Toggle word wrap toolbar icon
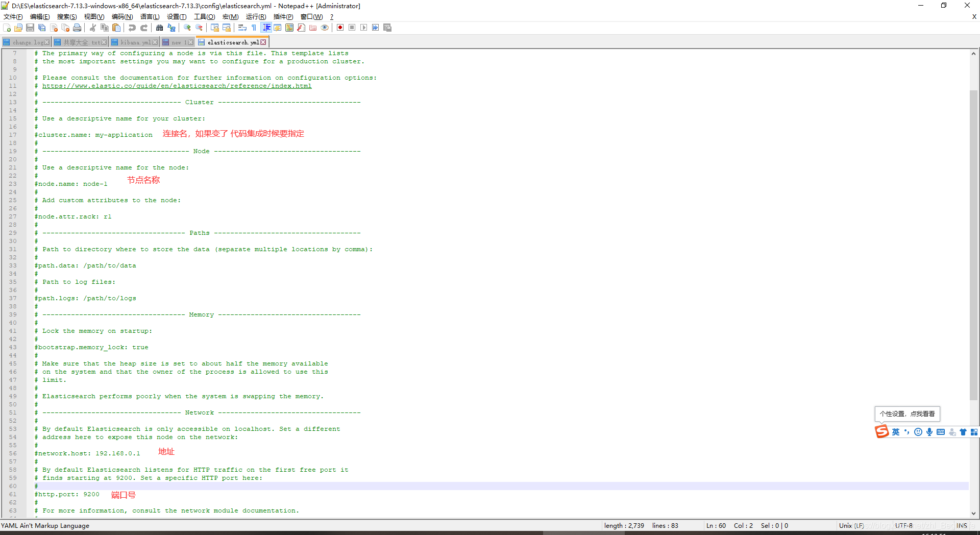 coord(242,28)
